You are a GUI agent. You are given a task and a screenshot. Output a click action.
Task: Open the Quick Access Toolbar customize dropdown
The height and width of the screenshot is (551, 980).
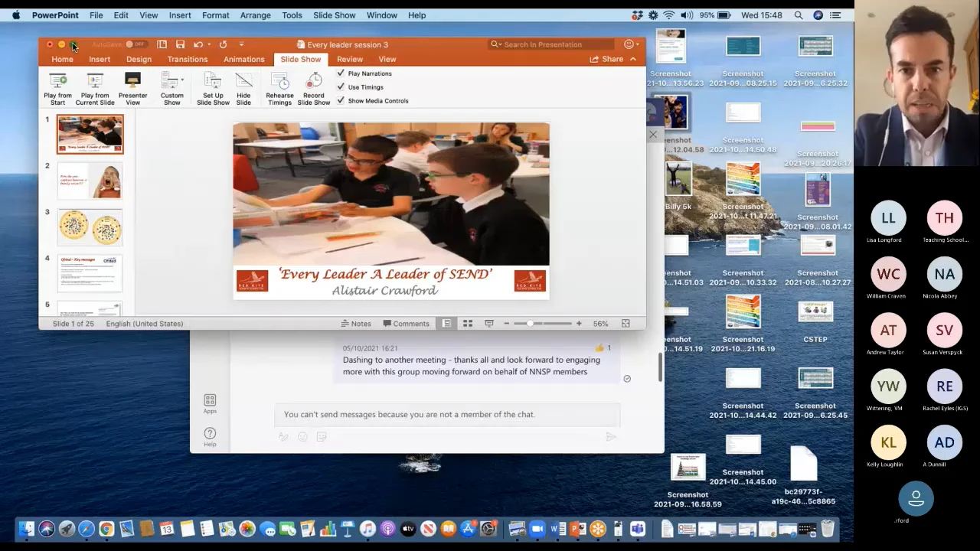click(241, 44)
